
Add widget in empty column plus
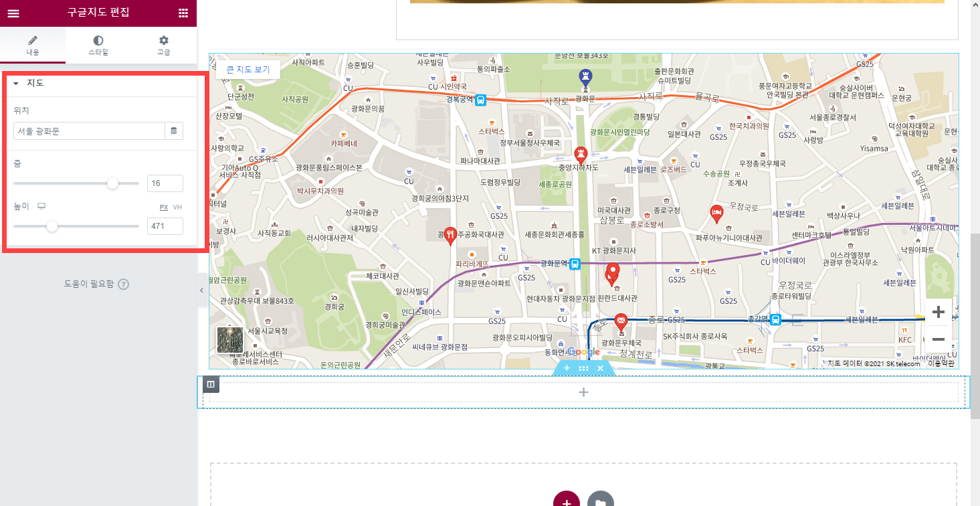pyautogui.click(x=583, y=392)
